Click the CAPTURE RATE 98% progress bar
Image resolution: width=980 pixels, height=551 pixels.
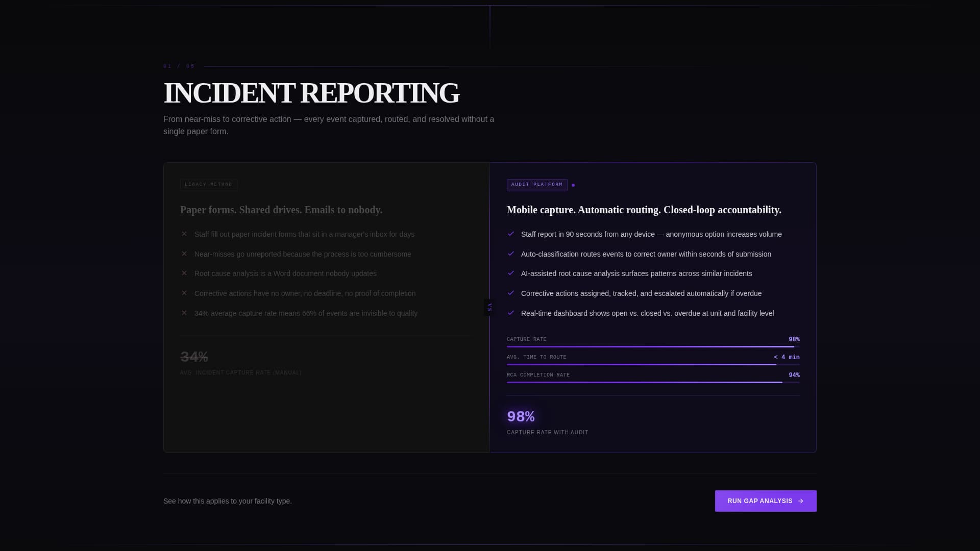653,346
